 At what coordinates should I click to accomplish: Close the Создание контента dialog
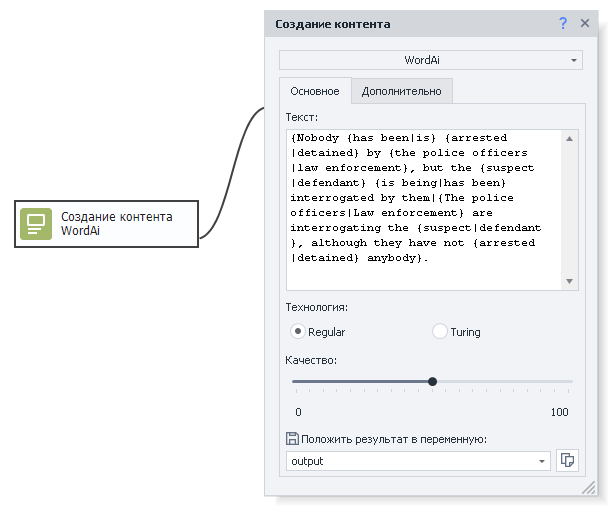[584, 23]
